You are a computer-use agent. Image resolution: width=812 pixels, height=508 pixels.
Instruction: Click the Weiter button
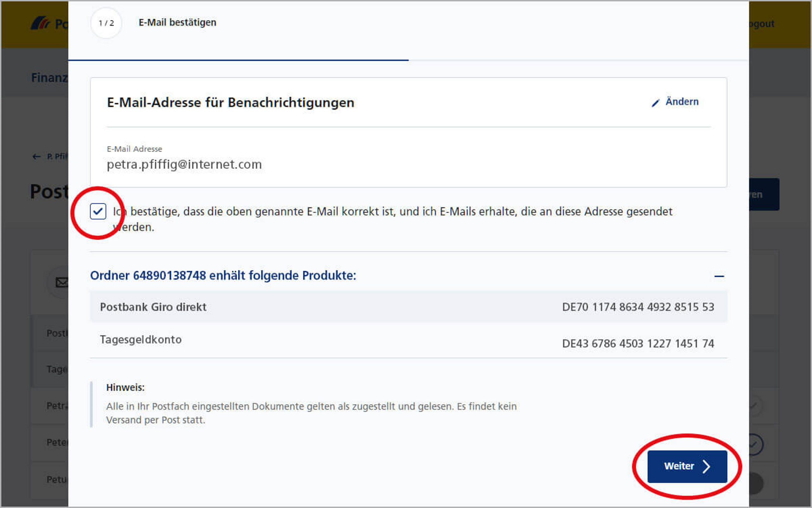tap(687, 466)
